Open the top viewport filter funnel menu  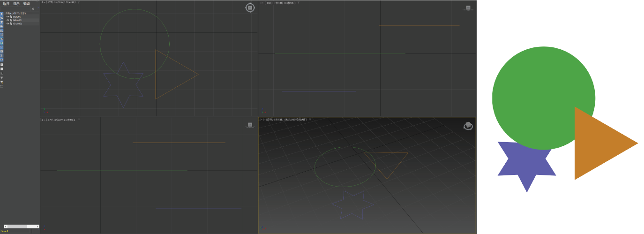(x=79, y=2)
